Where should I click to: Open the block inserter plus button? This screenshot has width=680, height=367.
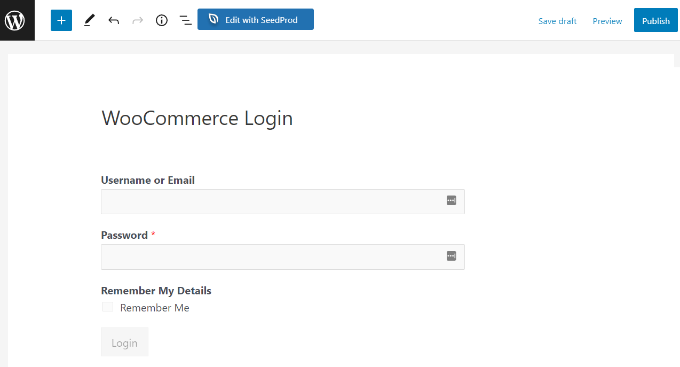click(61, 20)
